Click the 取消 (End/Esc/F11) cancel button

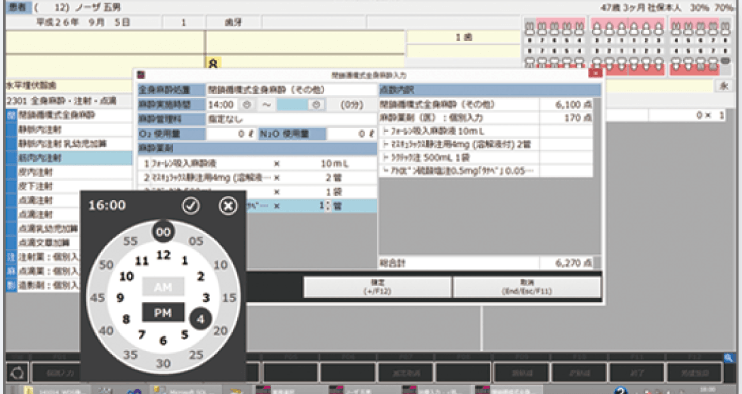coord(527,287)
